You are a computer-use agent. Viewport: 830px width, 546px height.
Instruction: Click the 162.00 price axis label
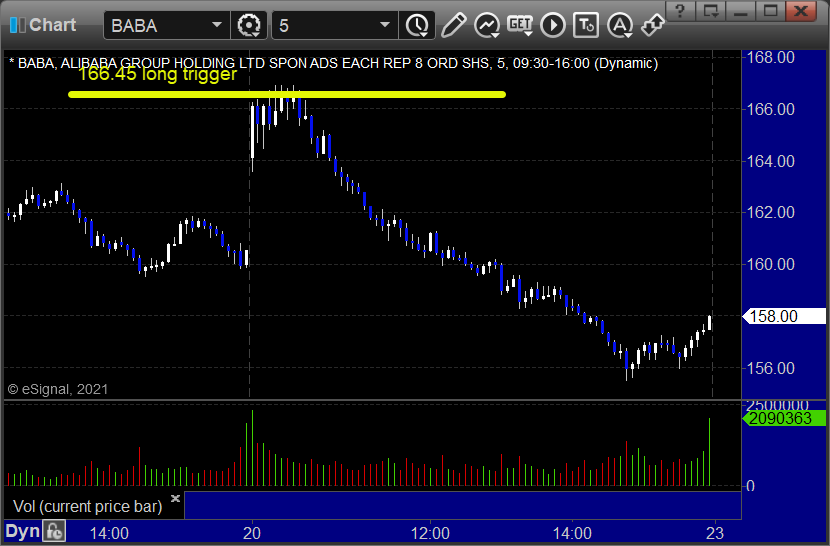click(770, 212)
